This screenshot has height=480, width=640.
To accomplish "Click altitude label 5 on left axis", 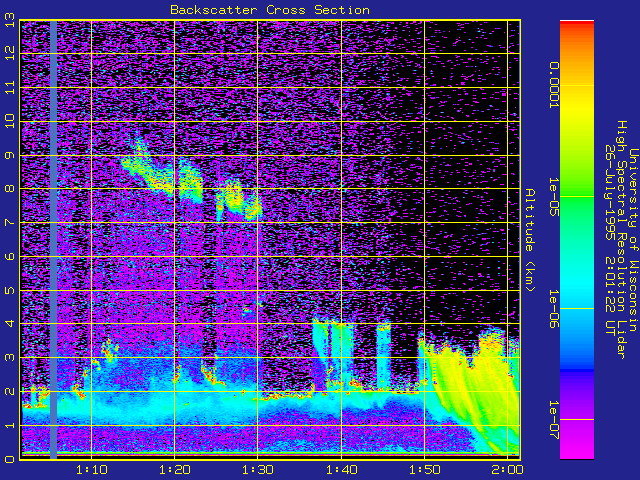I will [9, 290].
